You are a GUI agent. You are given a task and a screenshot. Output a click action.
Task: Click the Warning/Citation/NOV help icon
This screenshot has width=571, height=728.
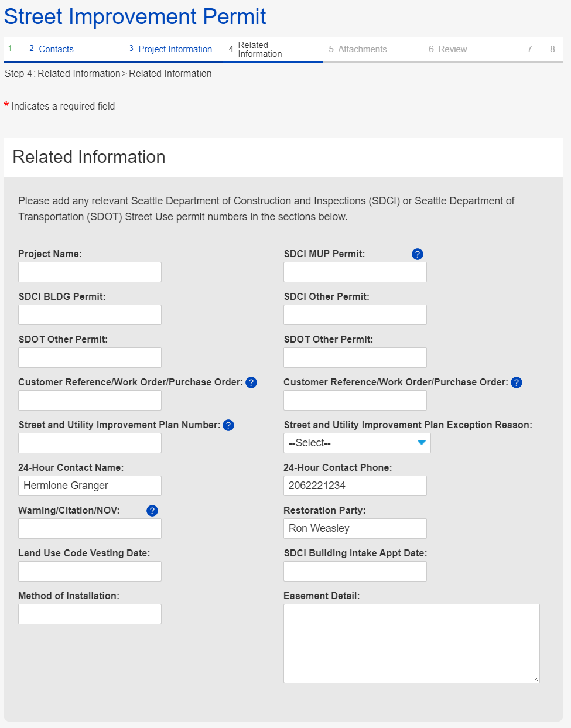[x=152, y=511]
